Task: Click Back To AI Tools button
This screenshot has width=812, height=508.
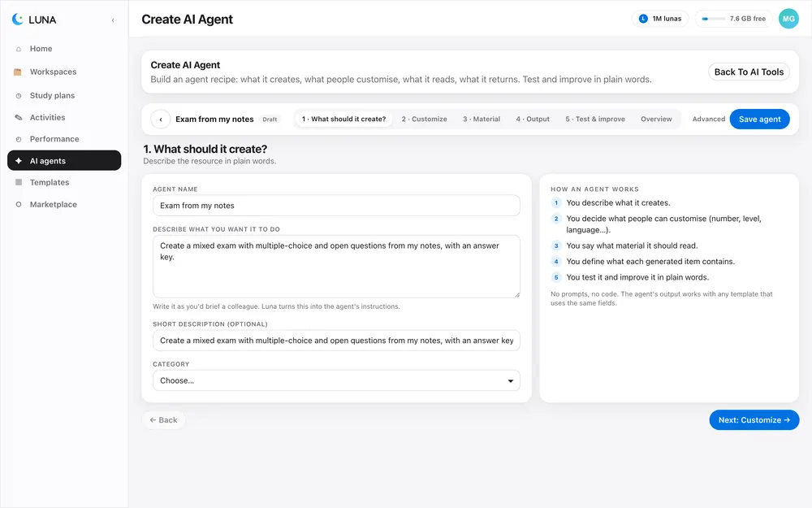Action: [x=749, y=72]
